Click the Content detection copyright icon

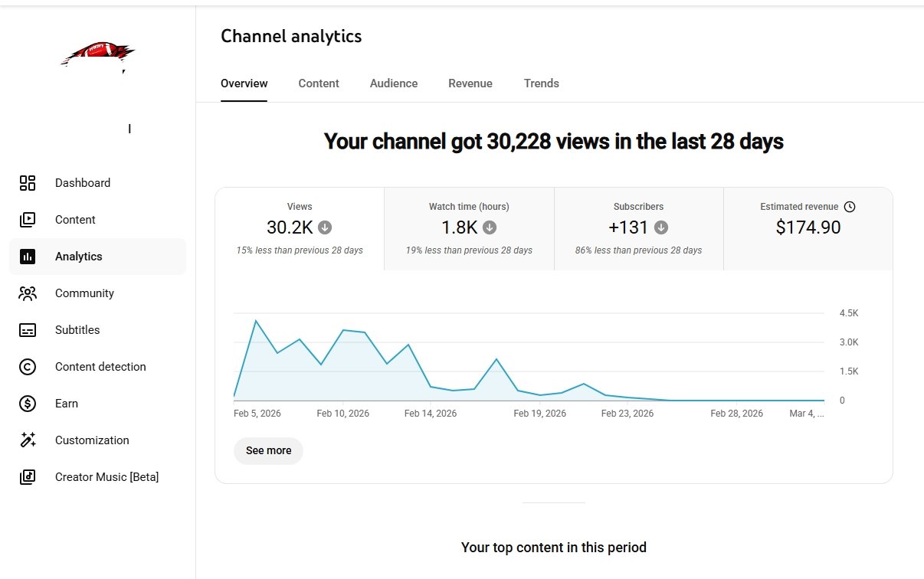(28, 367)
